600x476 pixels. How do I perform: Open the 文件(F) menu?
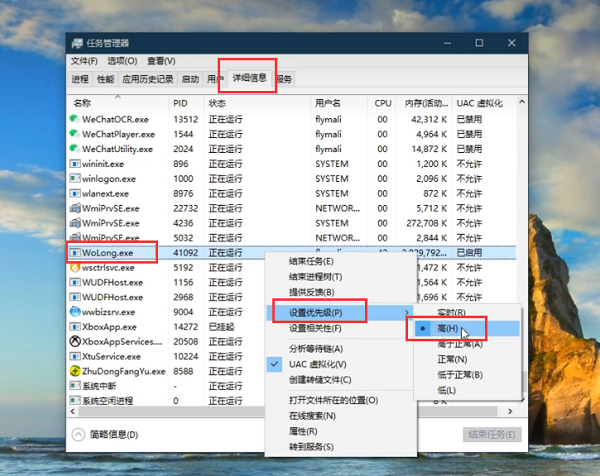tap(84, 61)
